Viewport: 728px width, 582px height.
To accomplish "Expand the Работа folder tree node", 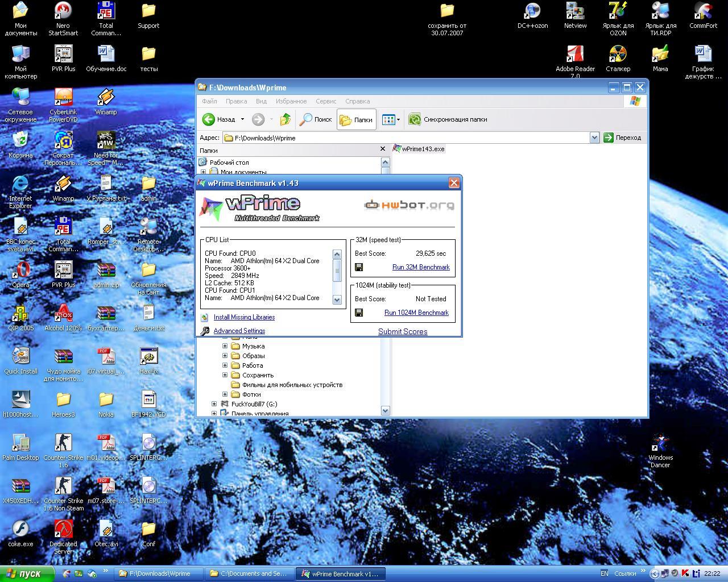I will (225, 365).
